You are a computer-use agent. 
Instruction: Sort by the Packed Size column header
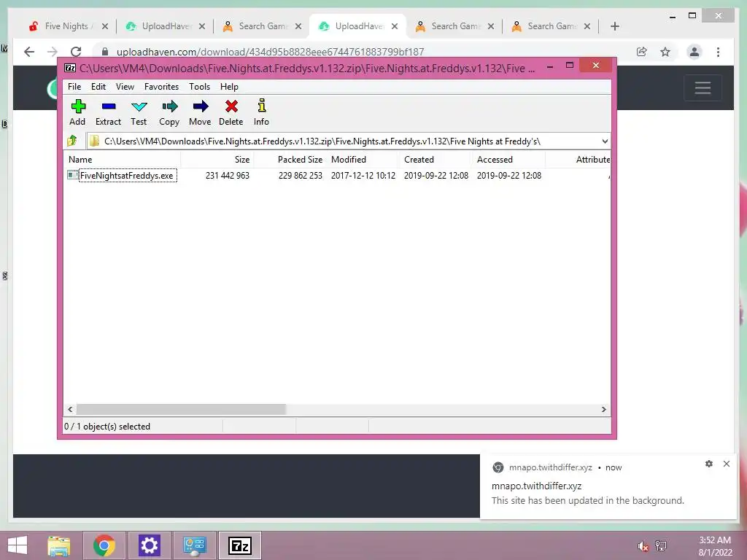(290, 160)
